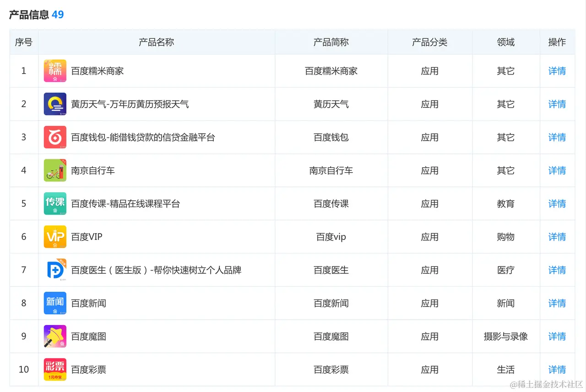Click the 序号 column header
The width and height of the screenshot is (586, 392).
click(x=24, y=42)
